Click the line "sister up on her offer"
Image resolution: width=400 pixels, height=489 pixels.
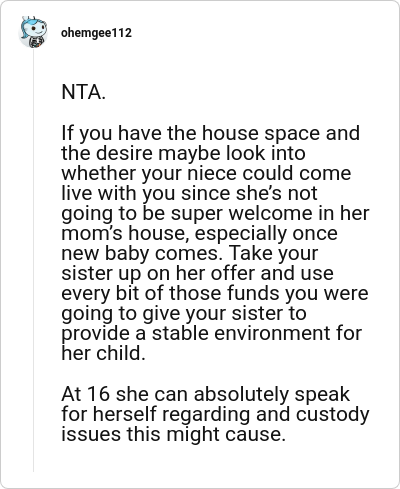click(x=197, y=273)
